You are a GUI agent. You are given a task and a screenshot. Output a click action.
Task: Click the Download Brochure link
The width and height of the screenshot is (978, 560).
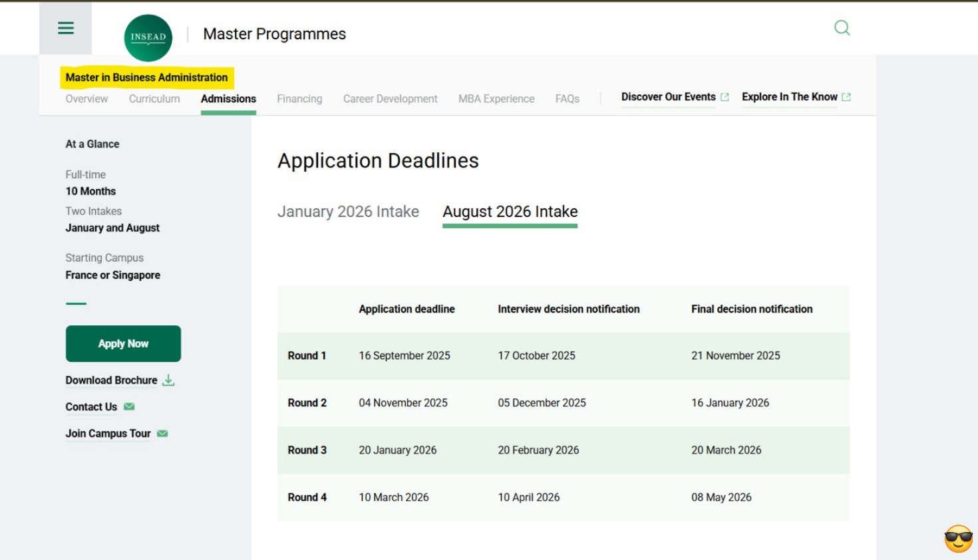click(111, 380)
